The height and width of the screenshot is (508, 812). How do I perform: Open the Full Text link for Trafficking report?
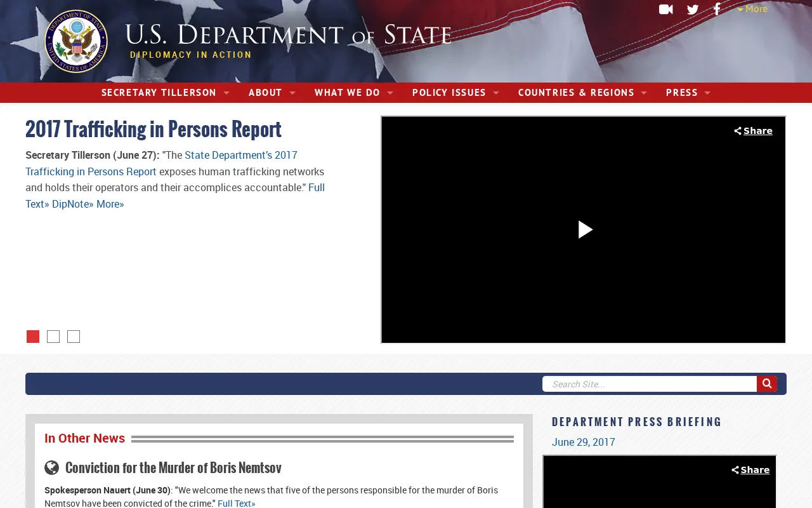pos(175,196)
